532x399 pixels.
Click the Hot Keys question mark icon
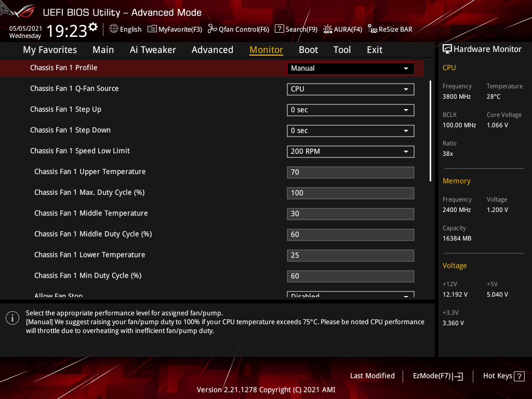[x=519, y=376]
